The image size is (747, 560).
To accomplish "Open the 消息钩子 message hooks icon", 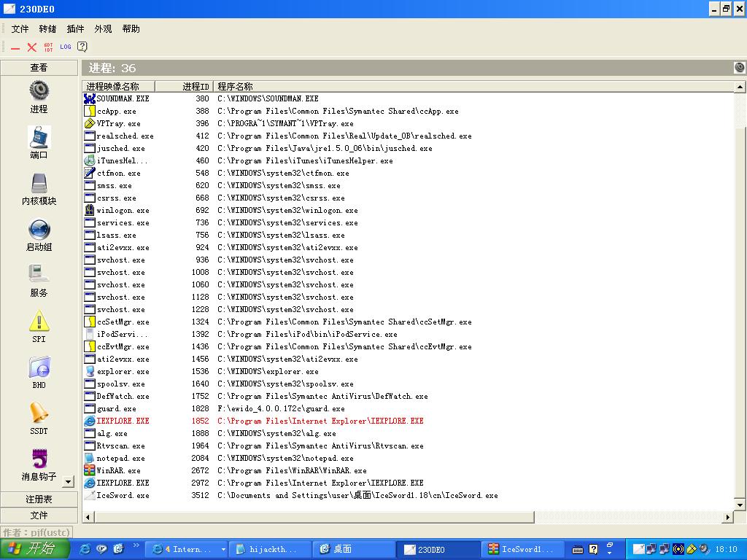I will [39, 459].
